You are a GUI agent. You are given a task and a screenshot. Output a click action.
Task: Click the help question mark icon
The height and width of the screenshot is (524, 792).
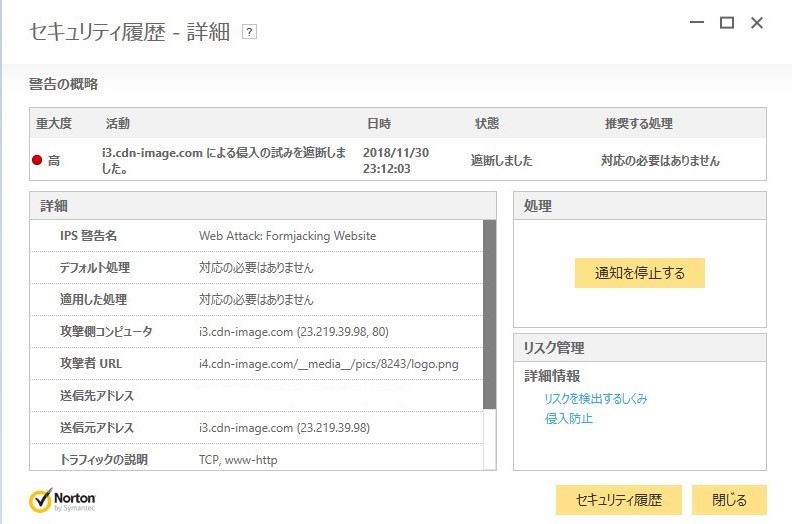[x=250, y=32]
